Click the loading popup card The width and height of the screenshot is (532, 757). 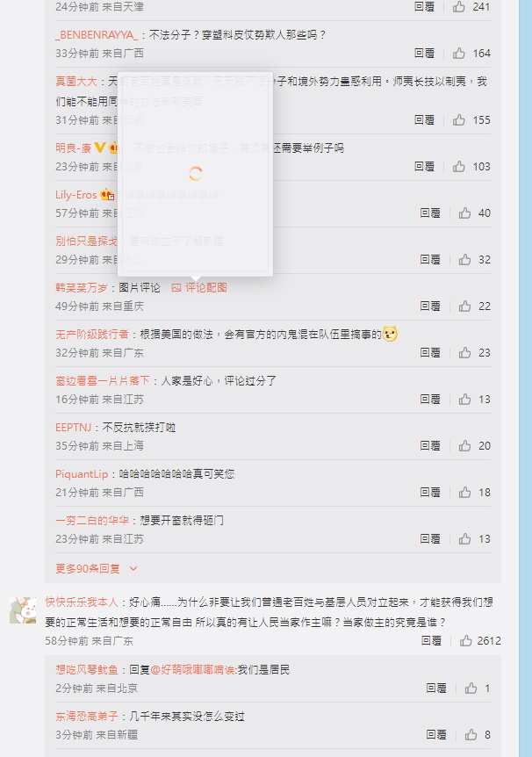196,174
